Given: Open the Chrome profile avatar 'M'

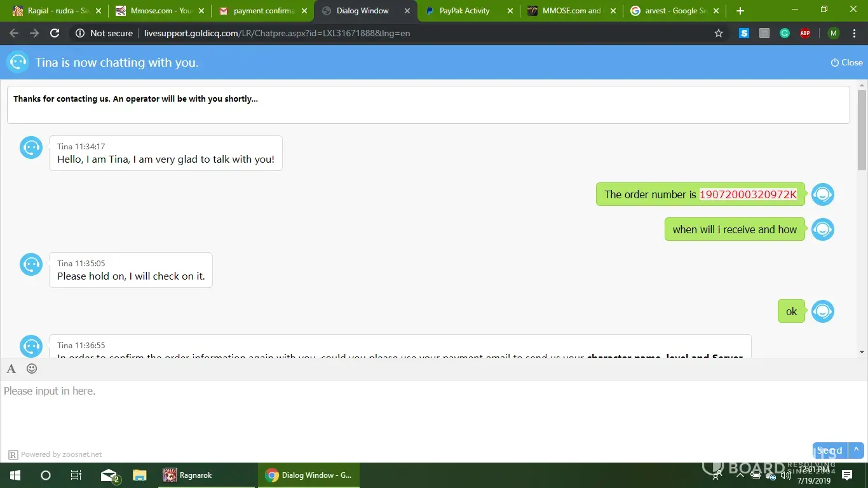Looking at the screenshot, I should coord(834,33).
